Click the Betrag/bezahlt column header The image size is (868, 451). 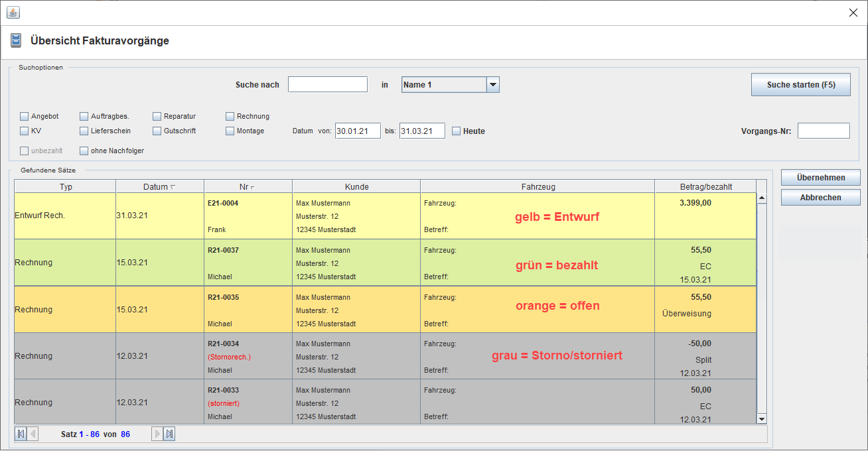[x=705, y=186]
